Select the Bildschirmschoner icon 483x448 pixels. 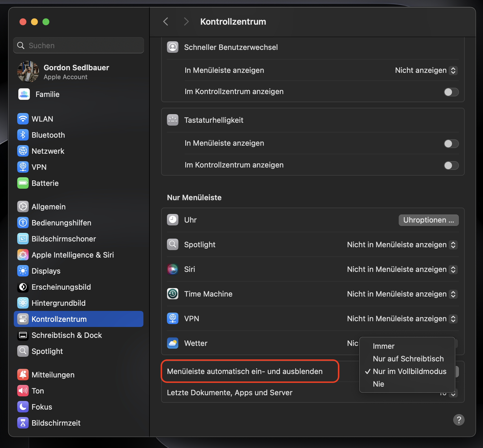tap(23, 239)
